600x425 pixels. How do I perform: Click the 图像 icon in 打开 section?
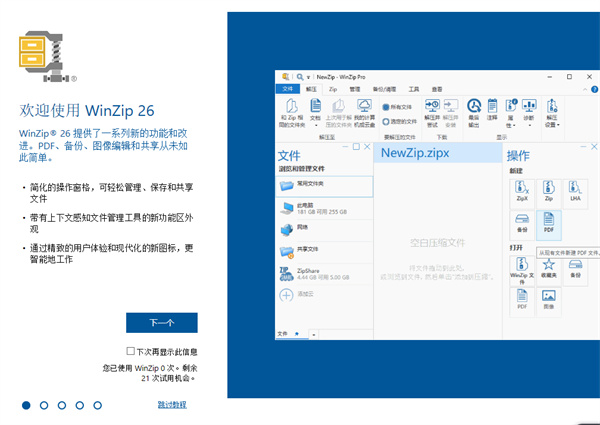coord(548,299)
